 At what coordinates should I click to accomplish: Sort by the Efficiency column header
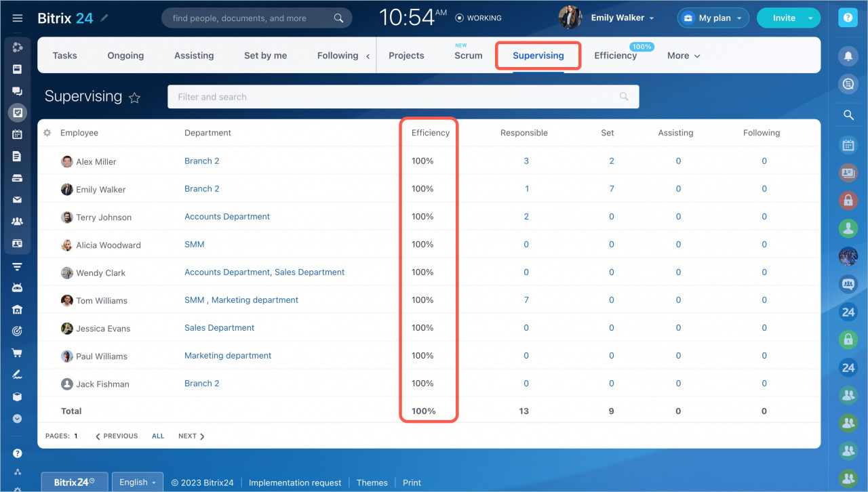point(431,133)
